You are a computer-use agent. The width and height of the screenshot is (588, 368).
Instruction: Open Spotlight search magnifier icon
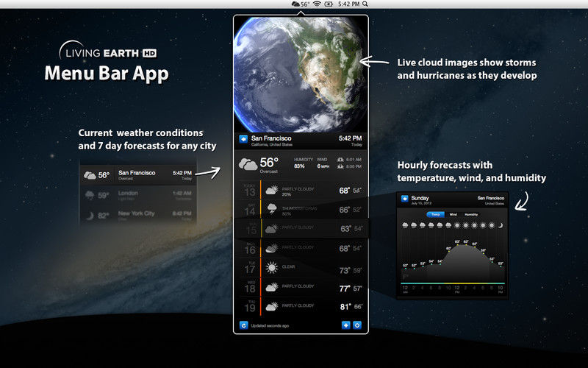coord(365,4)
